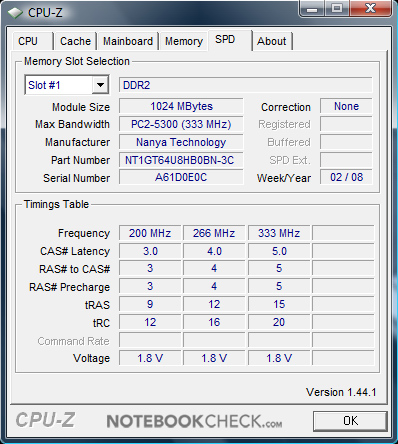
Task: Select the SPD tab
Action: click(229, 40)
